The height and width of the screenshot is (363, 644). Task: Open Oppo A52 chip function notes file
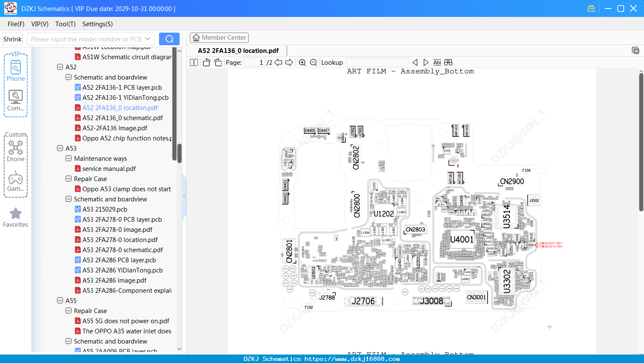click(127, 138)
